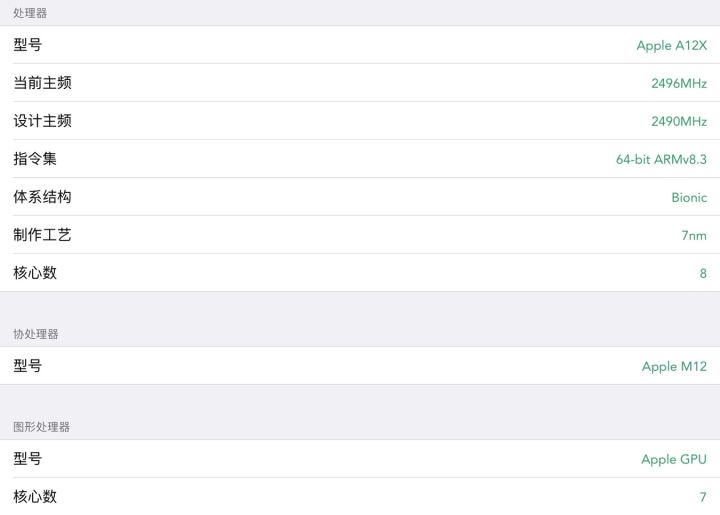Tap the 2490MHz design frequency value
Image resolution: width=720 pixels, height=515 pixels.
click(x=679, y=121)
